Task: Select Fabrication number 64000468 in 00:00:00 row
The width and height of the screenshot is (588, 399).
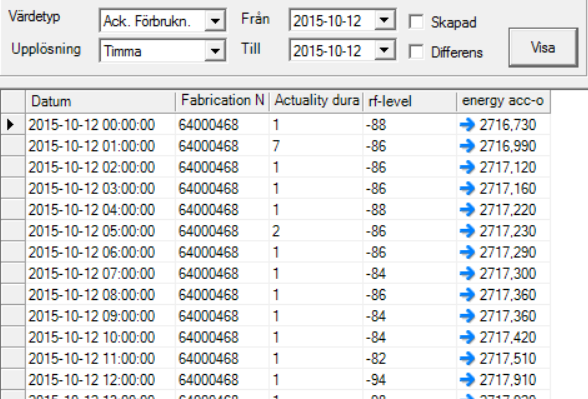Action: tap(222, 125)
